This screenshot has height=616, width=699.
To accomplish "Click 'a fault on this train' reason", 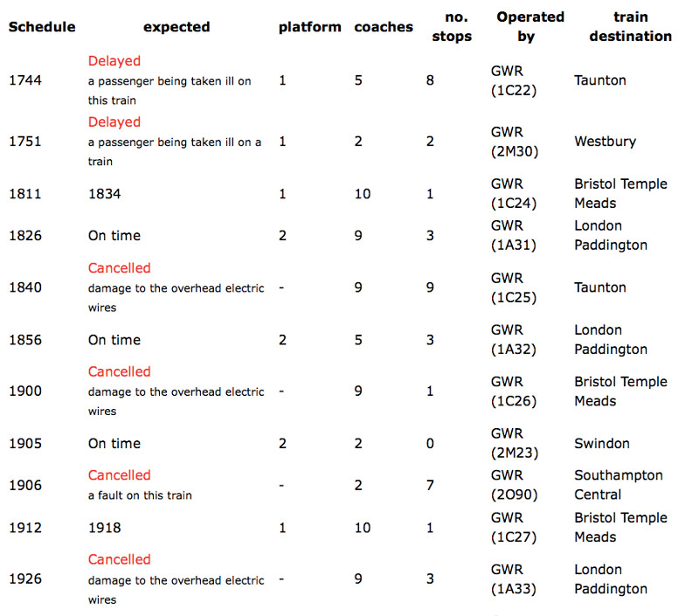I will 140,495.
